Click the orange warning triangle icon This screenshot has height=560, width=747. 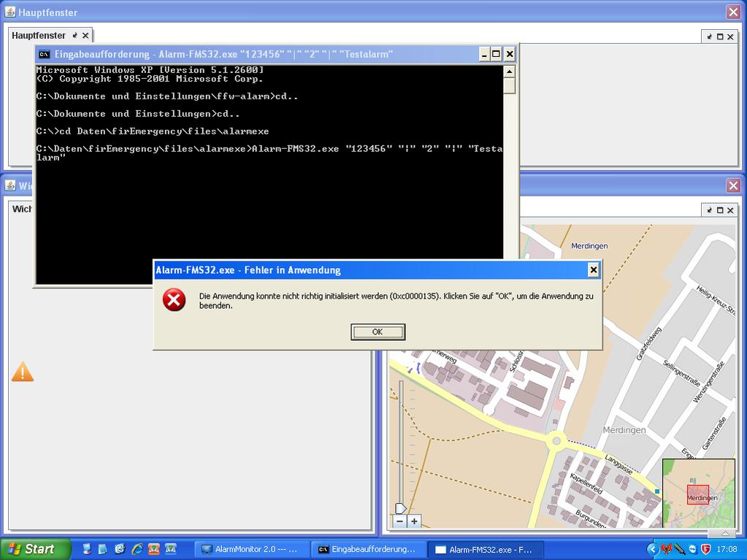22,372
